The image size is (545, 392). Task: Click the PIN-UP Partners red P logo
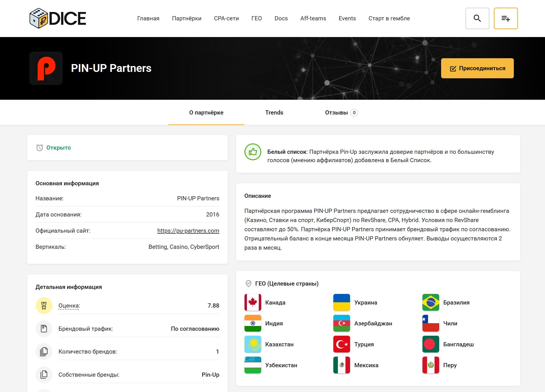[46, 68]
